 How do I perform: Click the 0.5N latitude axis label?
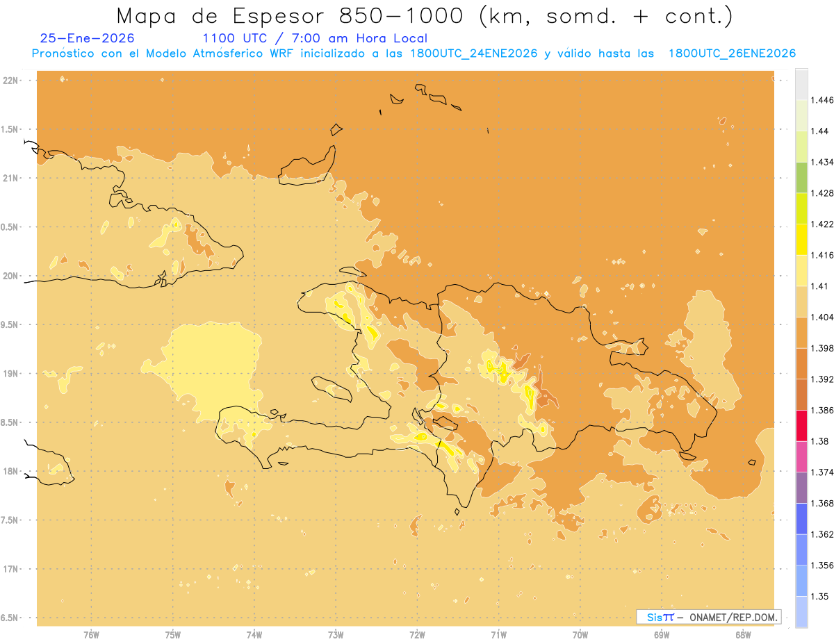click(x=10, y=227)
